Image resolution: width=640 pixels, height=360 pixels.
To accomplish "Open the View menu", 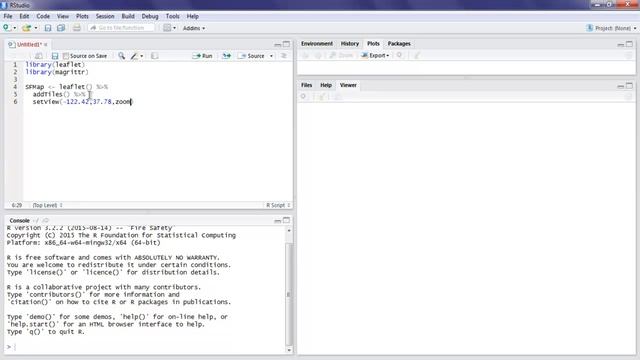I will click(62, 16).
